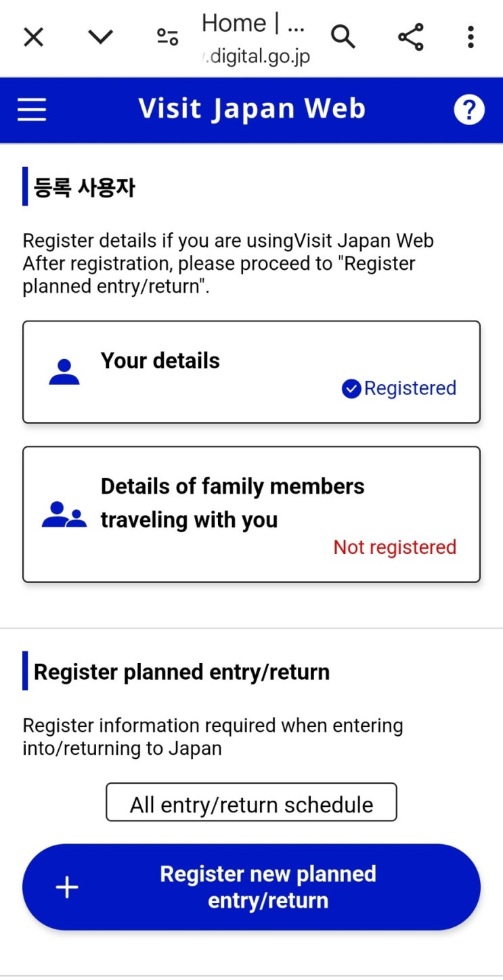The height and width of the screenshot is (980, 503).
Task: Open Details of family members traveling with you
Action: [251, 514]
